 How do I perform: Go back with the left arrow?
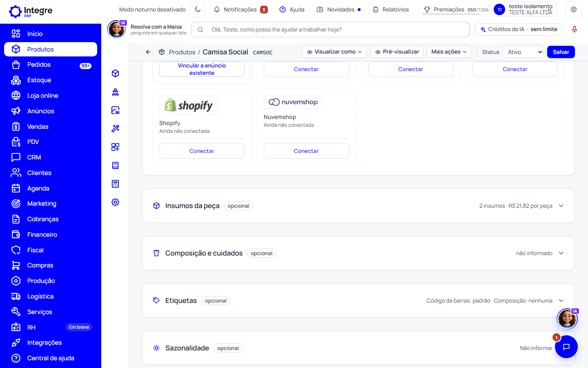tap(148, 52)
